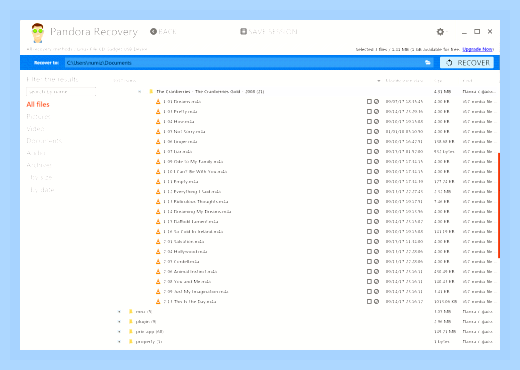Go back with the BACK button

coord(163,31)
